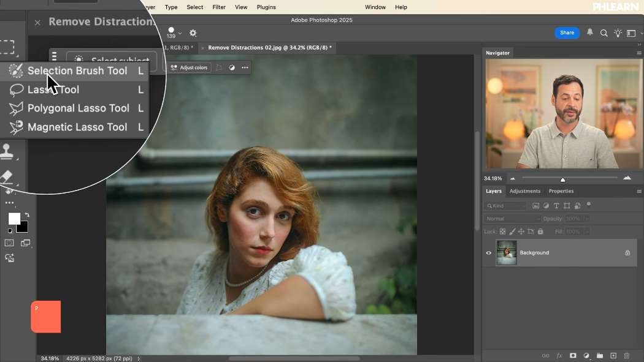Create a new layer group

point(600,355)
